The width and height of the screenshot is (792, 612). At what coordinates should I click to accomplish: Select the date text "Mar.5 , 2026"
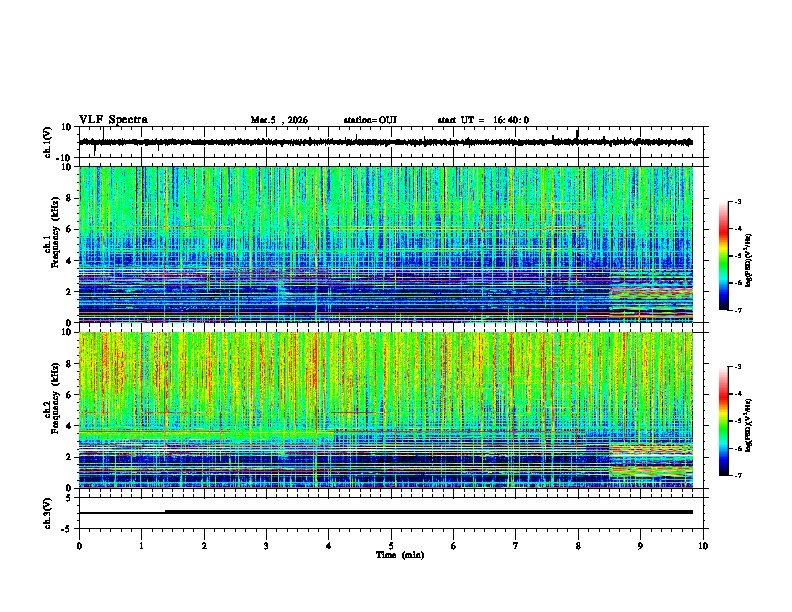[279, 120]
